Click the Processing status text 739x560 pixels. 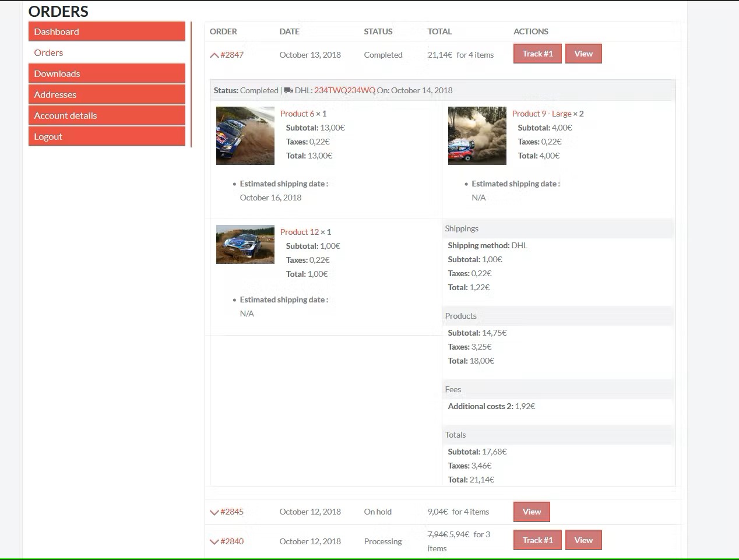pyautogui.click(x=383, y=541)
